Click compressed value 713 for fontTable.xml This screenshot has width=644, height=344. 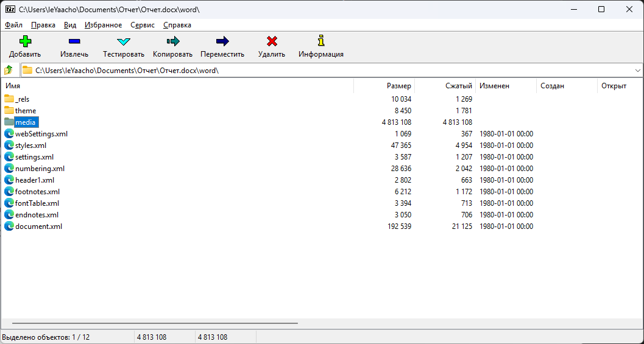coord(467,203)
